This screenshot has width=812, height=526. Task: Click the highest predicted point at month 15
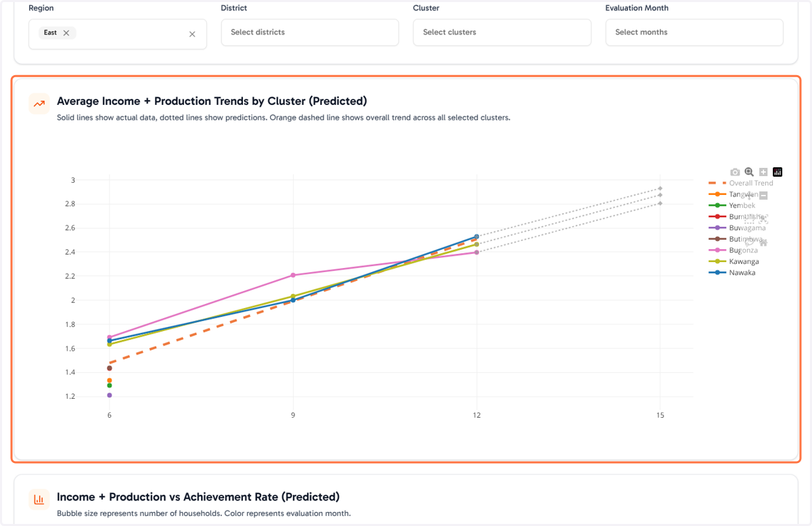[x=660, y=188]
